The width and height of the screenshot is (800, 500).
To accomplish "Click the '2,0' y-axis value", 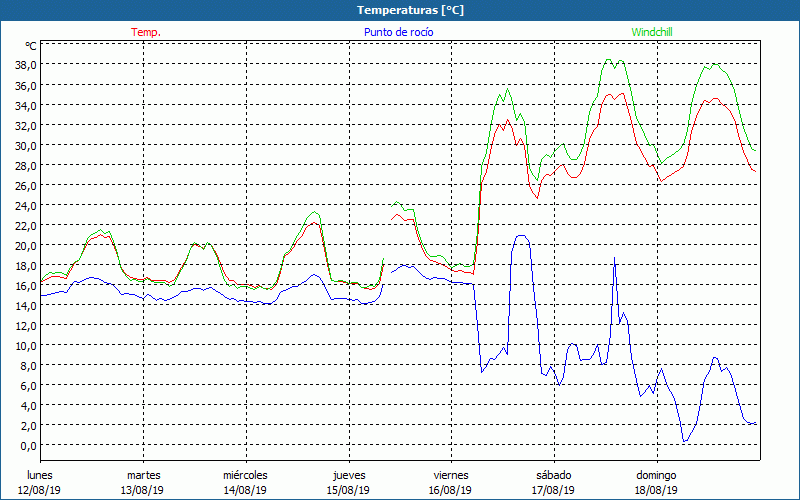I will point(29,426).
